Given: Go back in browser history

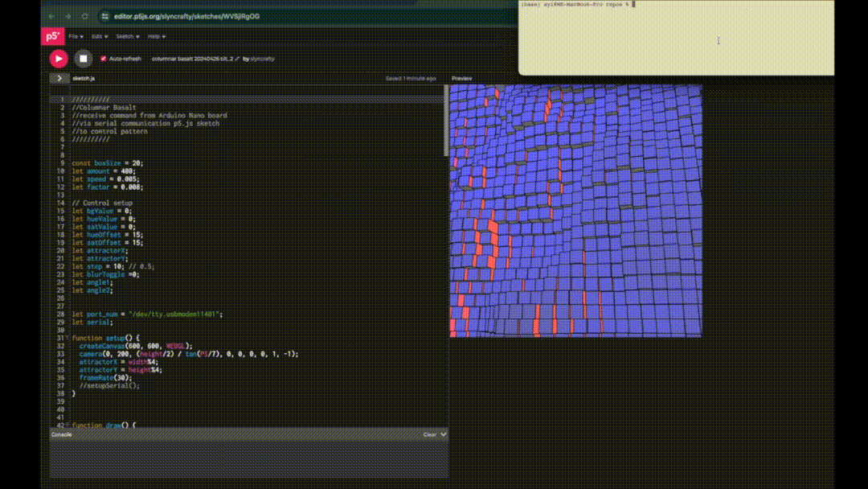Looking at the screenshot, I should 52,16.
